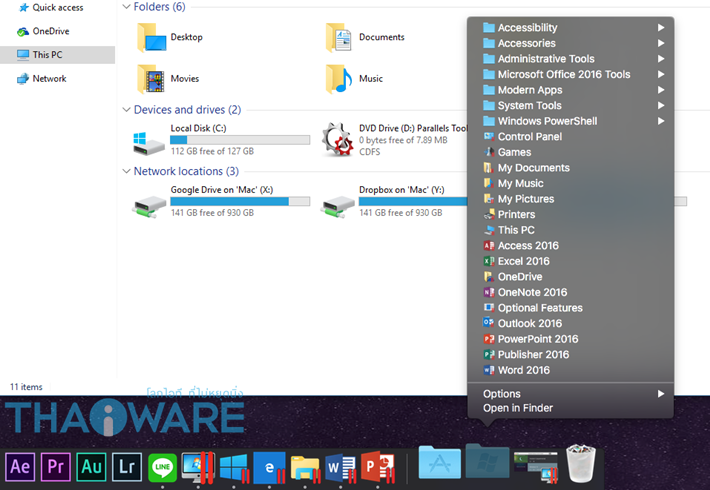Open the LINE app in dock
The image size is (710, 490).
[163, 467]
